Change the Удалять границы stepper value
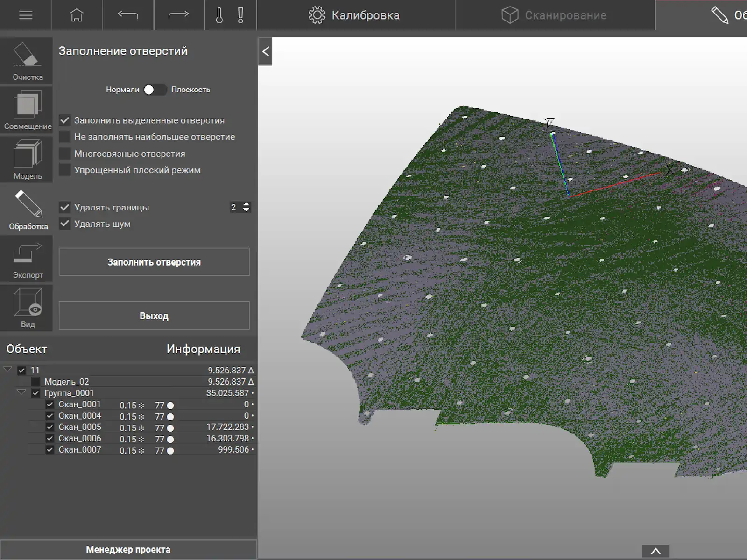The image size is (747, 560). click(x=247, y=207)
